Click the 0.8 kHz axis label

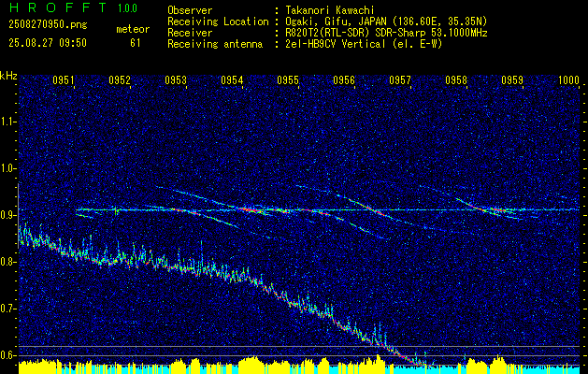[8, 262]
